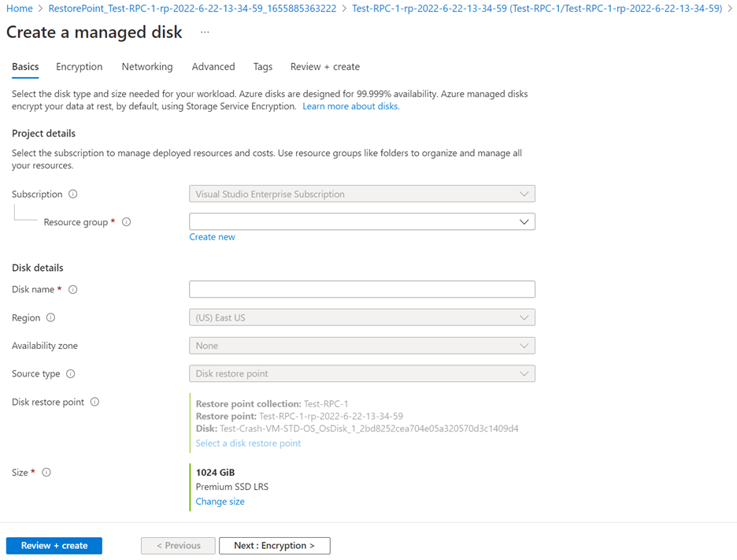Open the Home breadcrumb link
Image resolution: width=737 pixels, height=560 pixels.
[19, 9]
